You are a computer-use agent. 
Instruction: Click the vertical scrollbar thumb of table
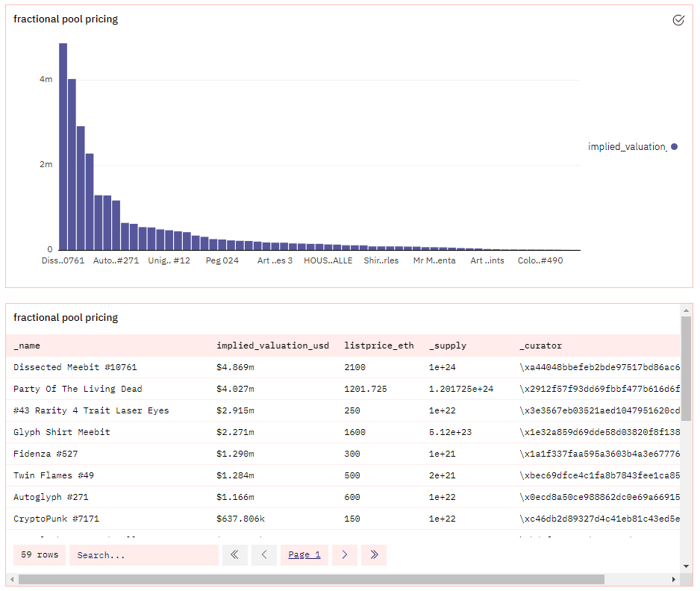(x=686, y=369)
